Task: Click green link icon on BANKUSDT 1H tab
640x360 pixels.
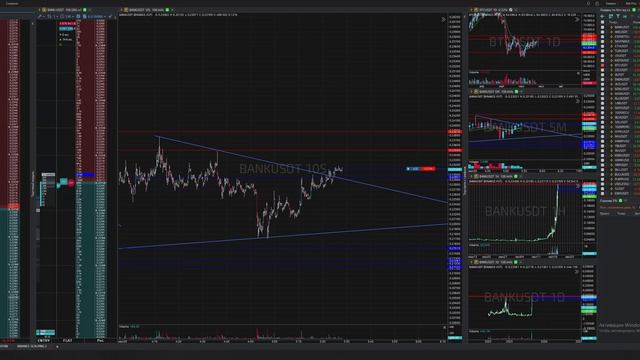Action: tap(516, 177)
